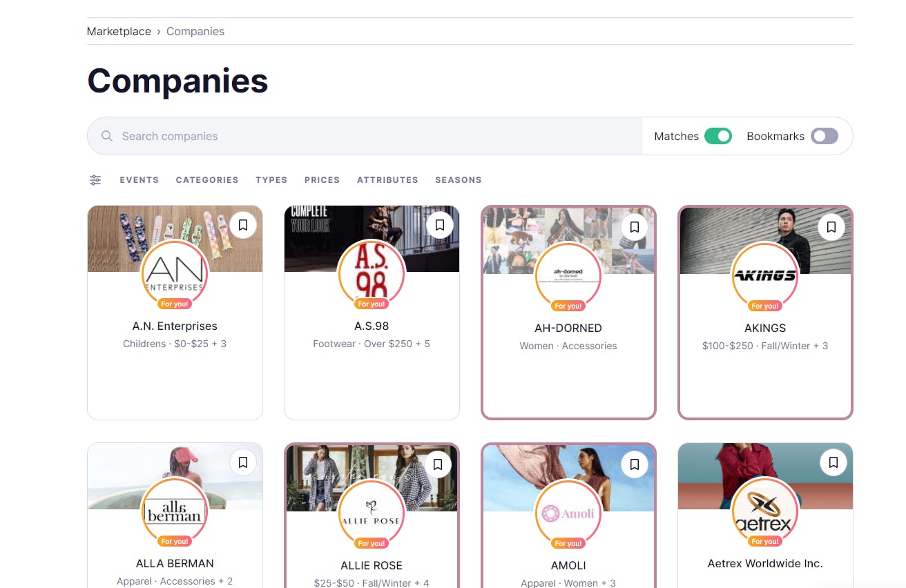Image resolution: width=906 pixels, height=588 pixels.
Task: Click the A.S.98 'For you!' badge
Action: [x=372, y=304]
